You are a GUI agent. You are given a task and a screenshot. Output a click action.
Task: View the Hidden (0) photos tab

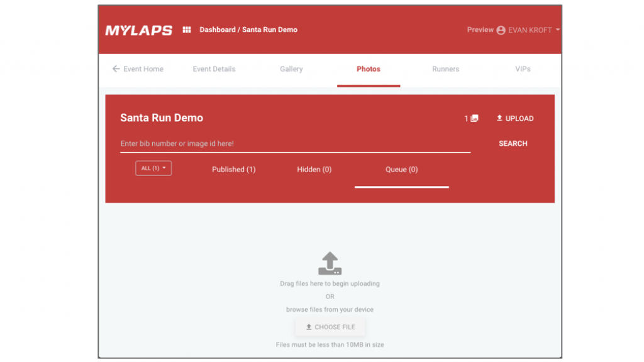[x=314, y=170]
